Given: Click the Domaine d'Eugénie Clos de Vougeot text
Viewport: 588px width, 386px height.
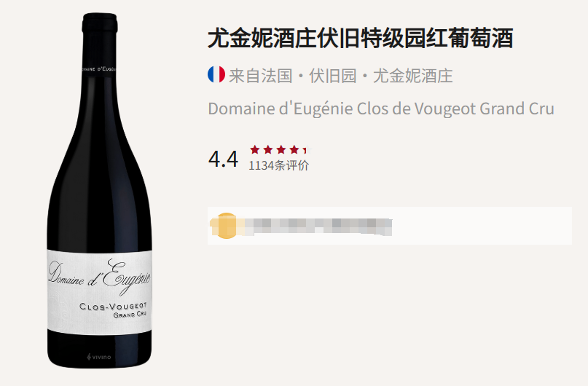Looking at the screenshot, I should [381, 109].
